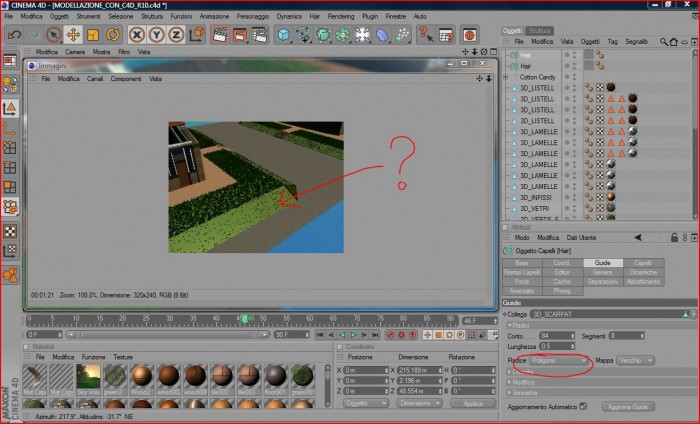Image resolution: width=700 pixels, height=424 pixels.
Task: Switch to the Capelli tab
Action: pos(643,263)
